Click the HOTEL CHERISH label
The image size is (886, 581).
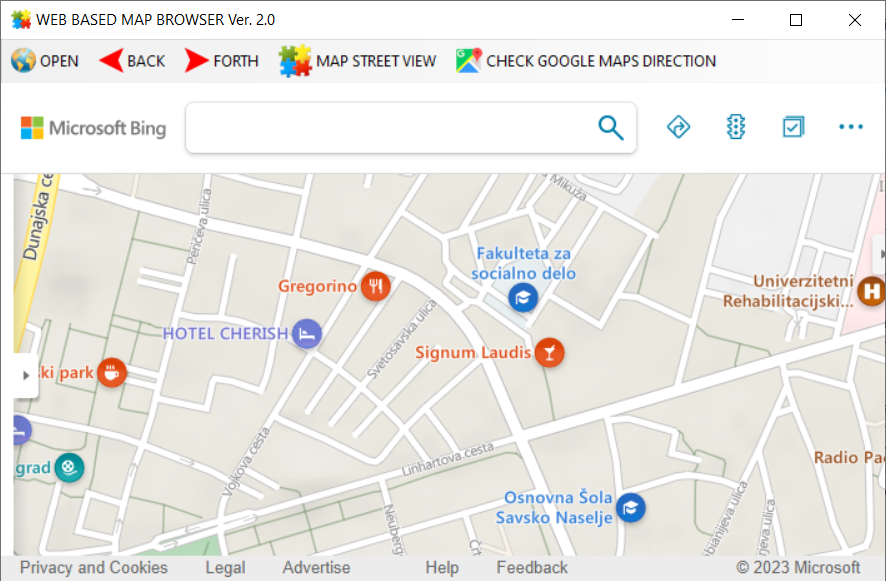225,333
